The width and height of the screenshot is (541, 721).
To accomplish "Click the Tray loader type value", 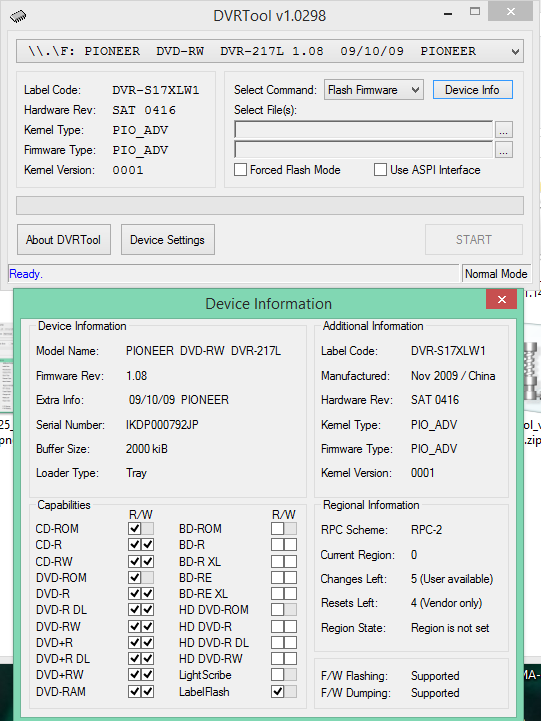I will point(137,473).
